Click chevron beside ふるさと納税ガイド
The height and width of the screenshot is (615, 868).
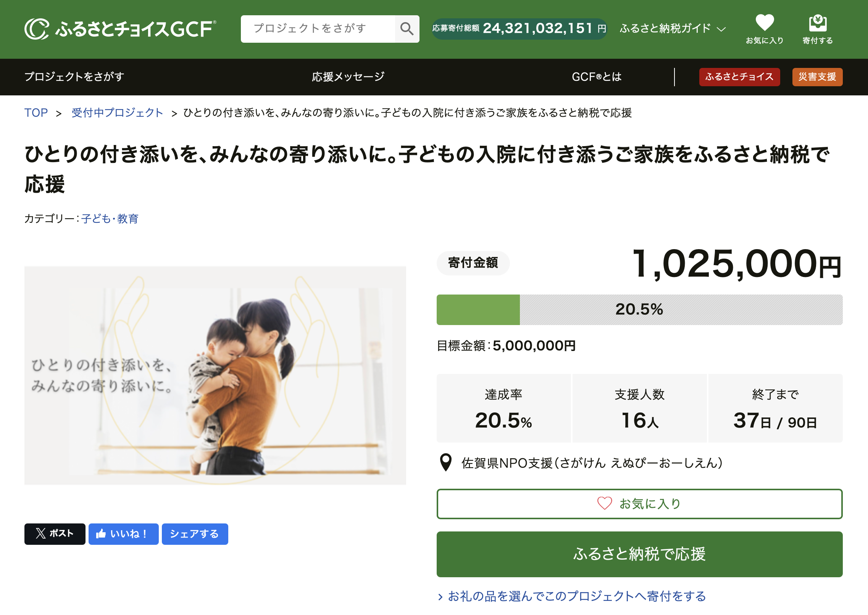pyautogui.click(x=721, y=29)
